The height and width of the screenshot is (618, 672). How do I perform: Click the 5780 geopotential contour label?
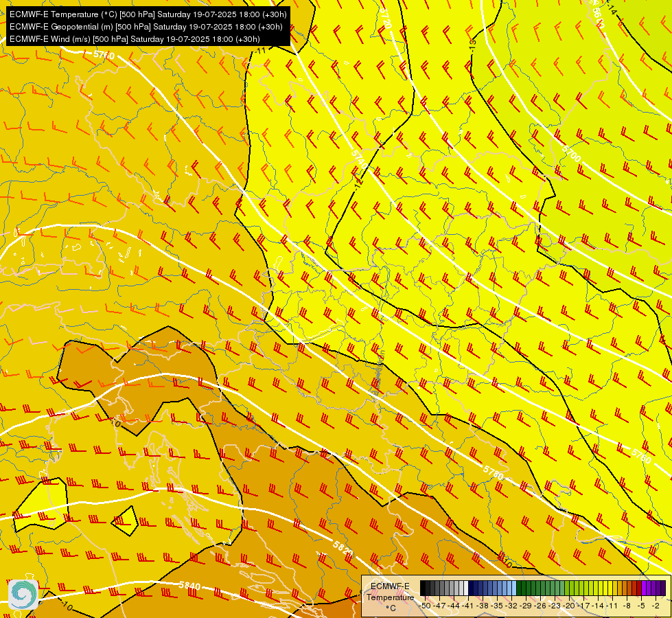(494, 472)
